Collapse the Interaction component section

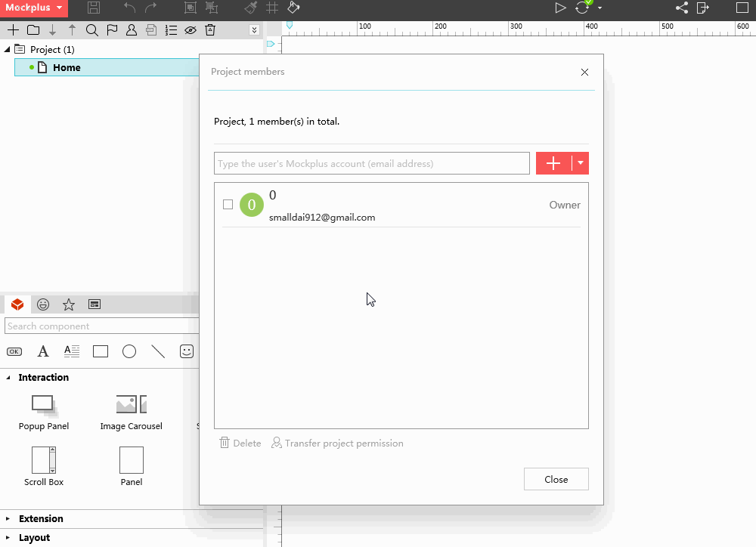8,377
